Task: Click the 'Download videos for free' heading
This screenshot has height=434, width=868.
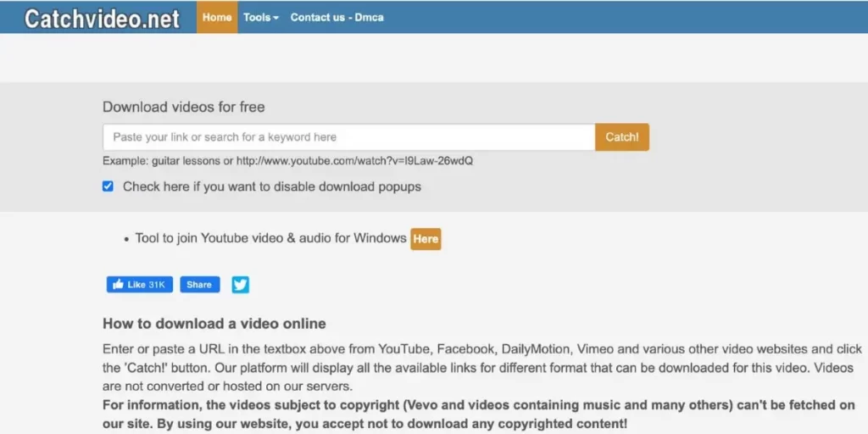Action: tap(184, 107)
